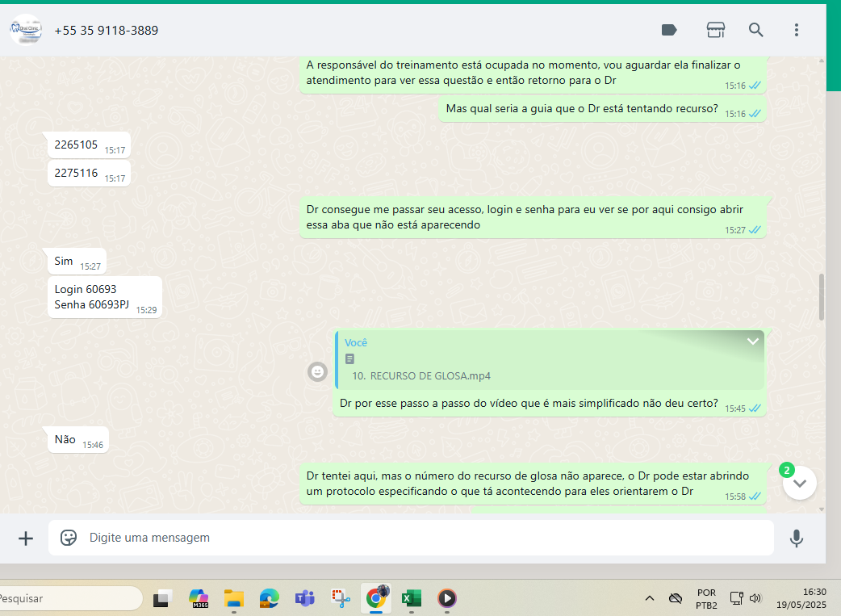Switch to Google Chrome on the taskbar
Screen dimensions: 841x616
click(375, 597)
